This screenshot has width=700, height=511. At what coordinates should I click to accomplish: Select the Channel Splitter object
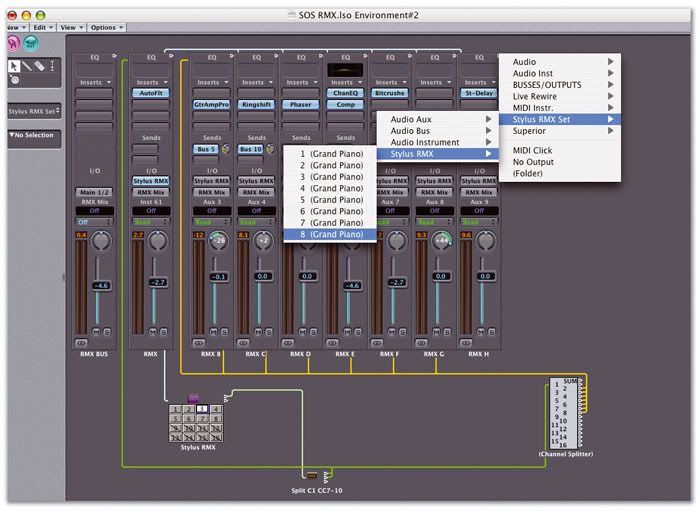[566, 413]
